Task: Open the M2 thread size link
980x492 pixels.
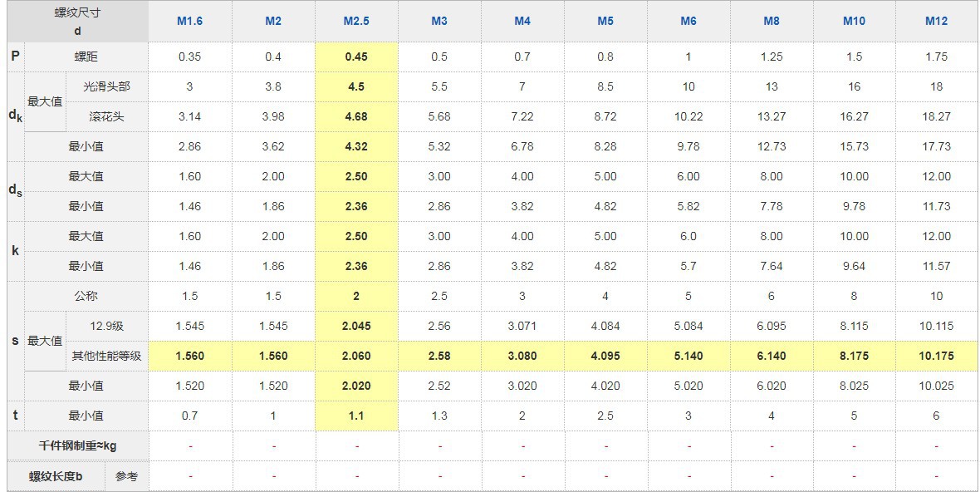Action: (x=273, y=21)
